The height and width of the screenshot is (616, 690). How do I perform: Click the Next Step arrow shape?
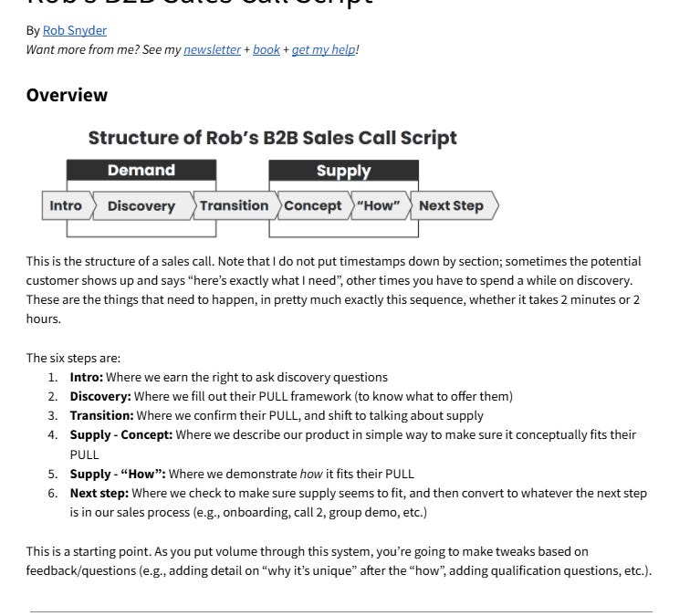tap(455, 205)
